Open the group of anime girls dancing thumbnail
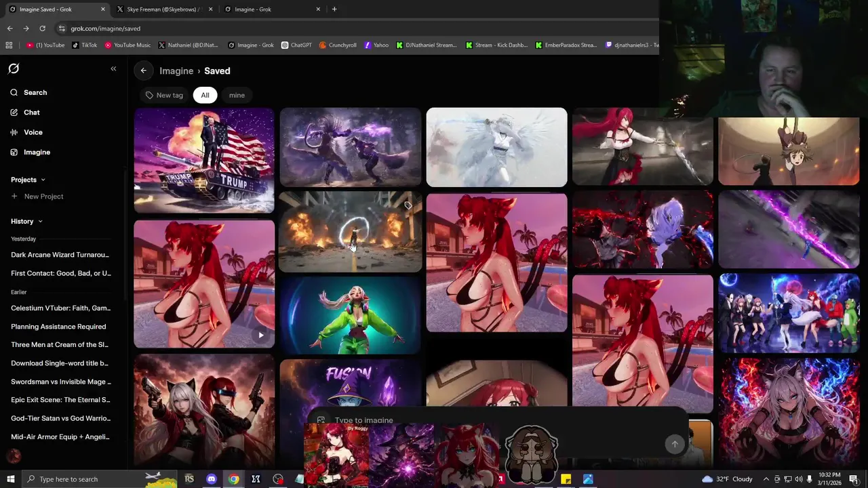The width and height of the screenshot is (868, 488). 789,313
